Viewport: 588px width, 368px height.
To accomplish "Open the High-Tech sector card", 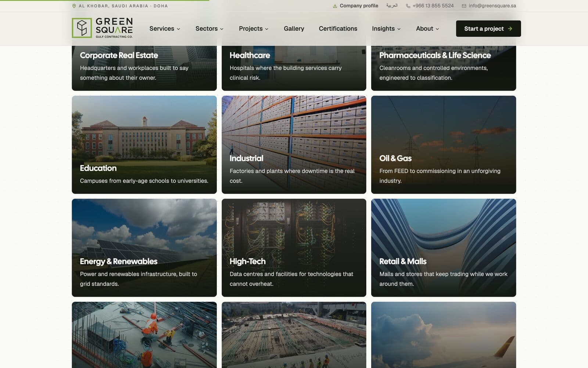I will point(294,248).
